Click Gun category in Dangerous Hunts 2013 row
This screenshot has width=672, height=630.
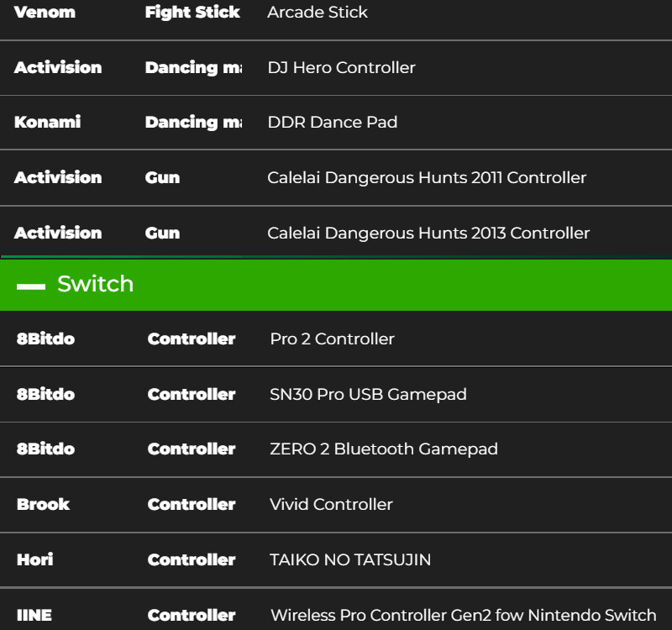click(x=162, y=233)
